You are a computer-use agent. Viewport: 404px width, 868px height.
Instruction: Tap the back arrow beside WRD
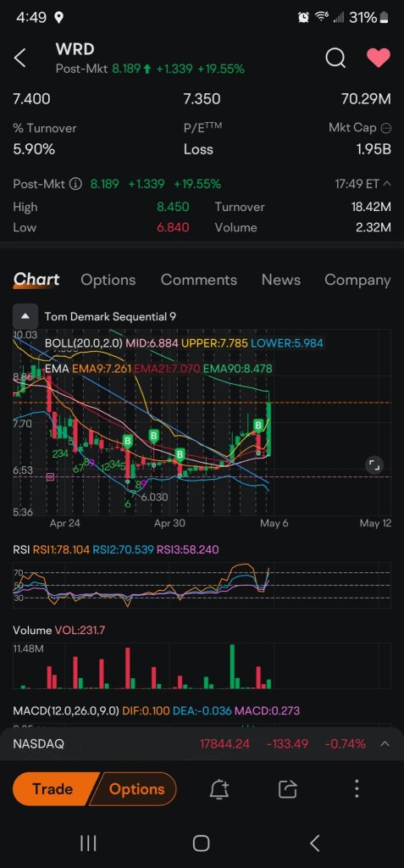[20, 58]
